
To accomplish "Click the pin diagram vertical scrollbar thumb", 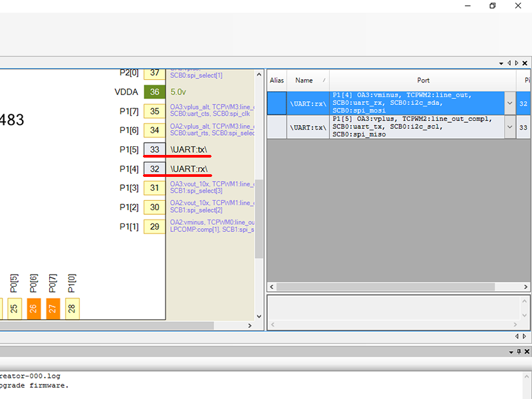I will 259,219.
